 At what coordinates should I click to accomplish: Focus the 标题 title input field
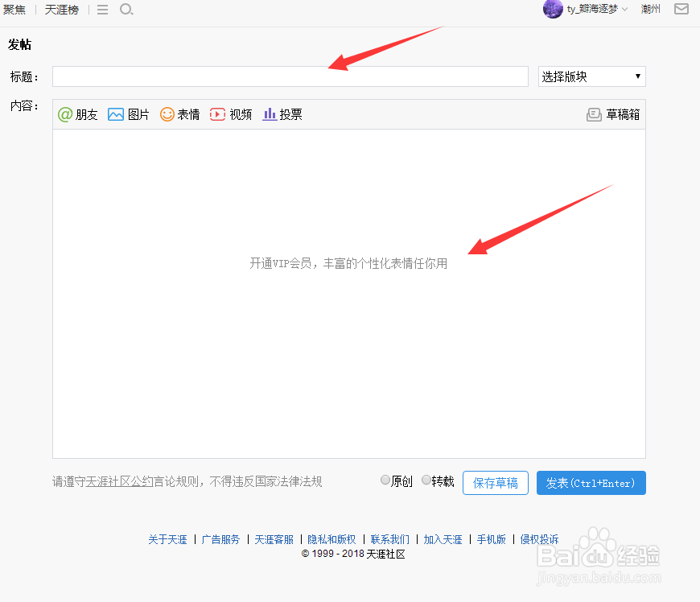290,76
